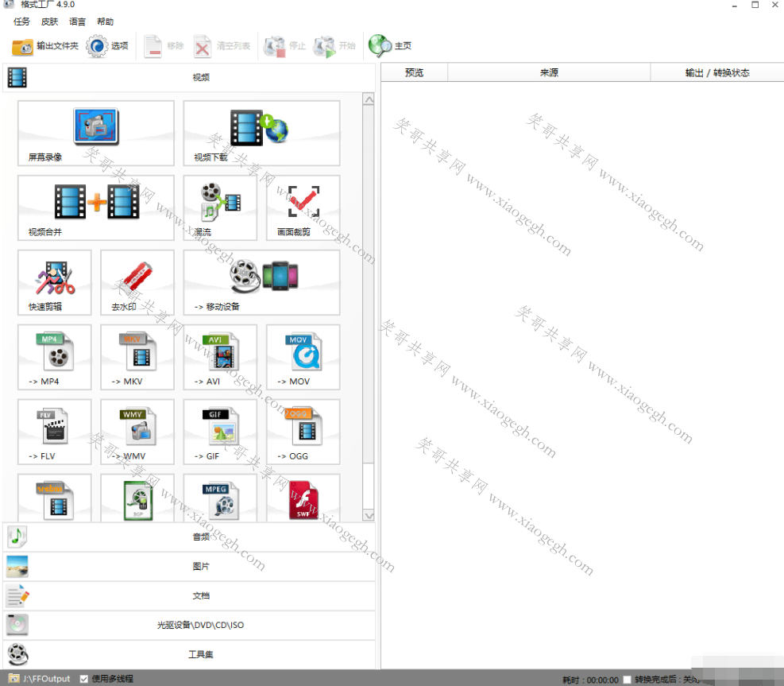Open the 皮肤 skin menu
784x686 pixels.
point(49,21)
